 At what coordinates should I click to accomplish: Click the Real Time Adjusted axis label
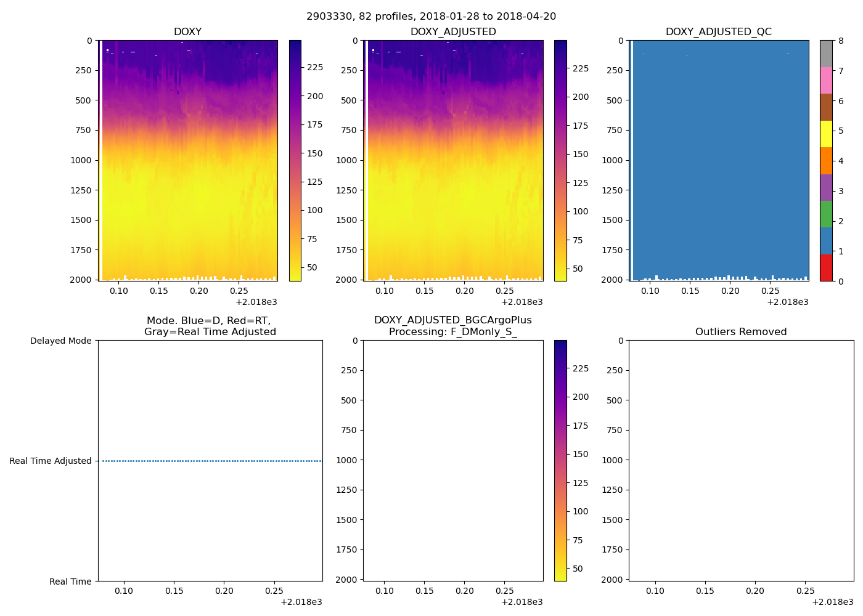click(x=51, y=461)
